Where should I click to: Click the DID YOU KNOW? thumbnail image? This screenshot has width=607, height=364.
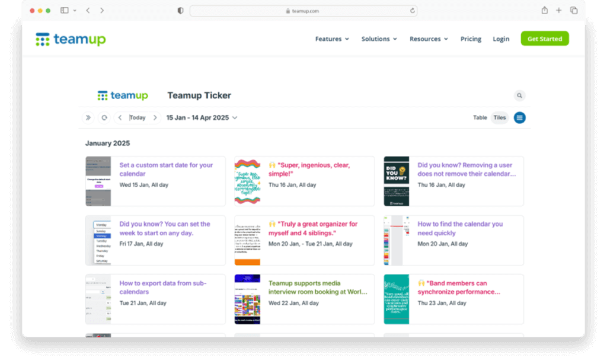tap(397, 181)
